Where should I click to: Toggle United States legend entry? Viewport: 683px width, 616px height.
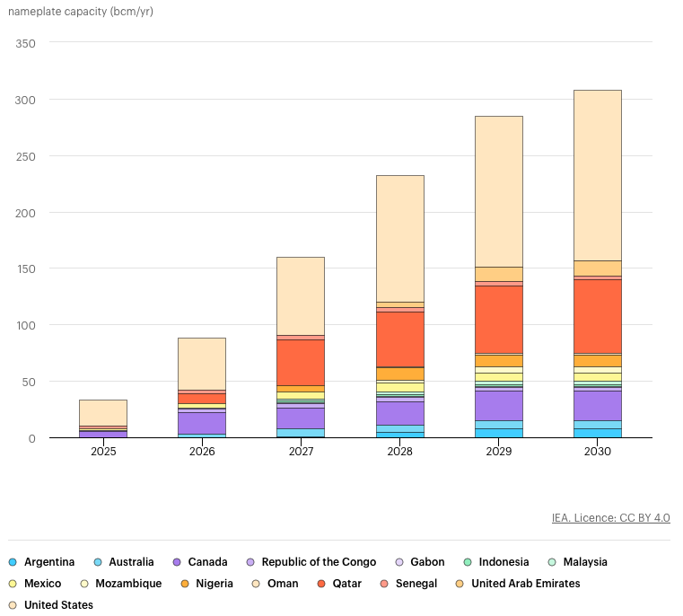coord(51,605)
